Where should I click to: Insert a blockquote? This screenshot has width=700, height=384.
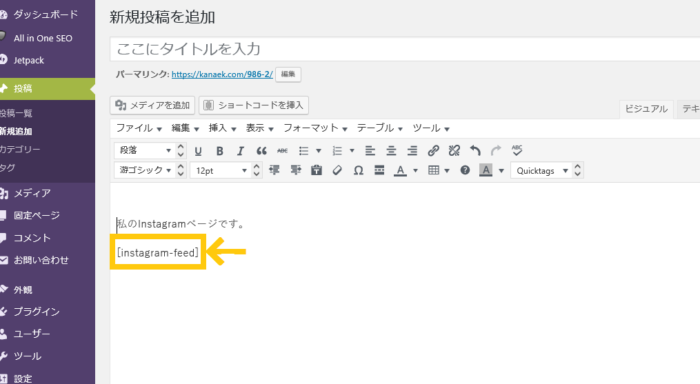(x=261, y=151)
